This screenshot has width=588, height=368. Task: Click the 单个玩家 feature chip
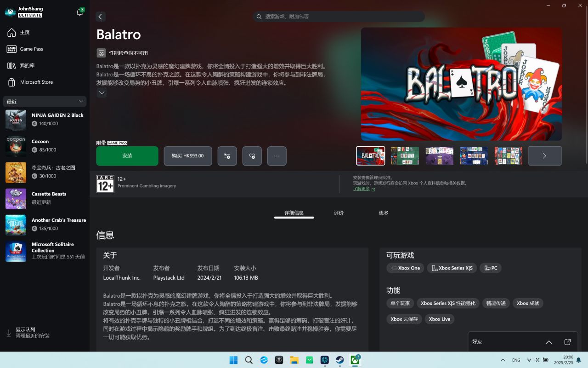[400, 303]
